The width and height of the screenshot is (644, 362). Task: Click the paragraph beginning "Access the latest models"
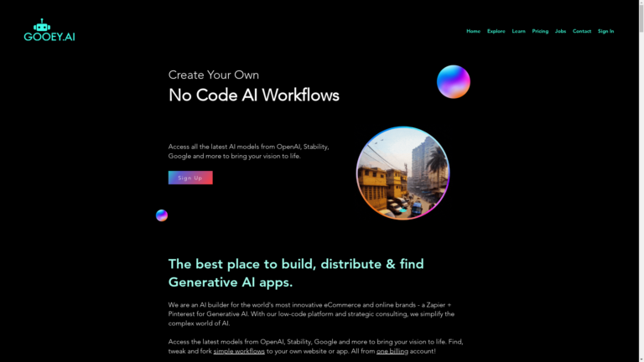(x=314, y=342)
